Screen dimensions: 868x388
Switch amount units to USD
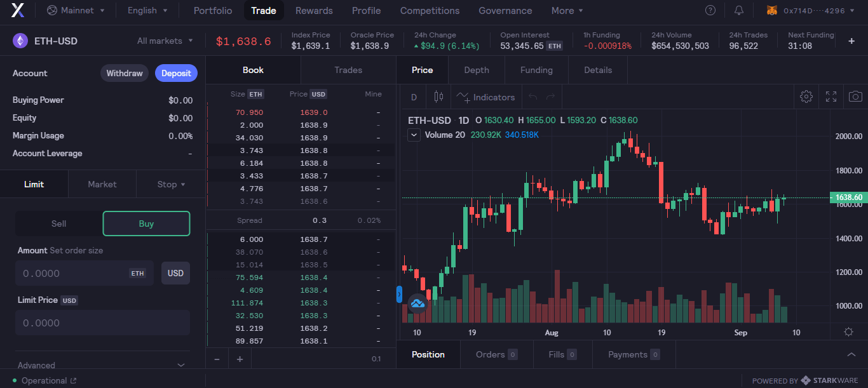click(x=175, y=272)
